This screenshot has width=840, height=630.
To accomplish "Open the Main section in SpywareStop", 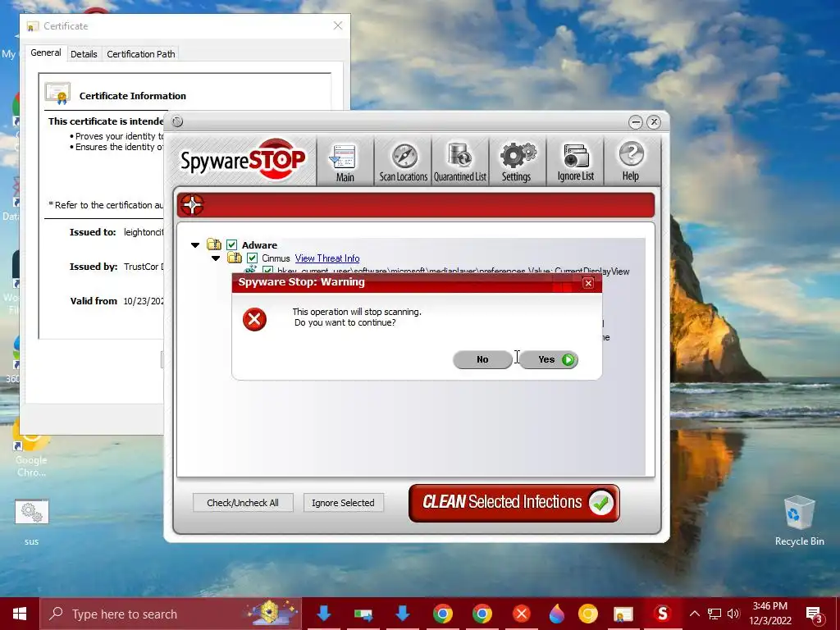I will [345, 162].
